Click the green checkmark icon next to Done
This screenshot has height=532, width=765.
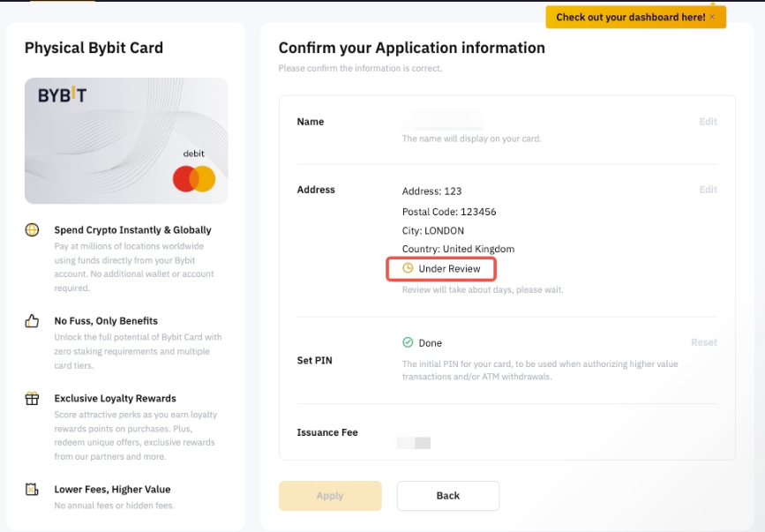(408, 343)
